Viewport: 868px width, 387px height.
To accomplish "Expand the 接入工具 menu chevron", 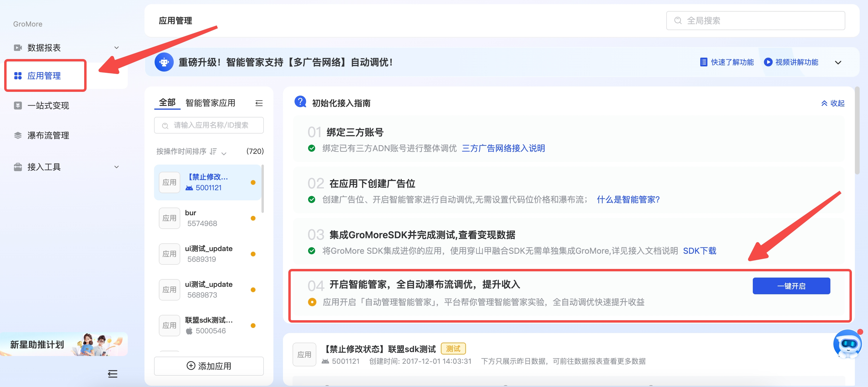I will click(117, 167).
